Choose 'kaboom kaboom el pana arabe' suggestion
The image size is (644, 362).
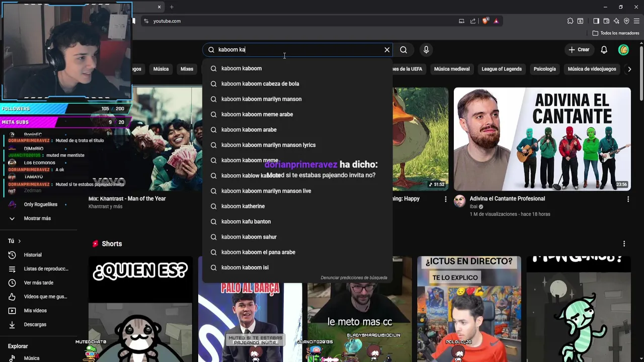pos(297,252)
